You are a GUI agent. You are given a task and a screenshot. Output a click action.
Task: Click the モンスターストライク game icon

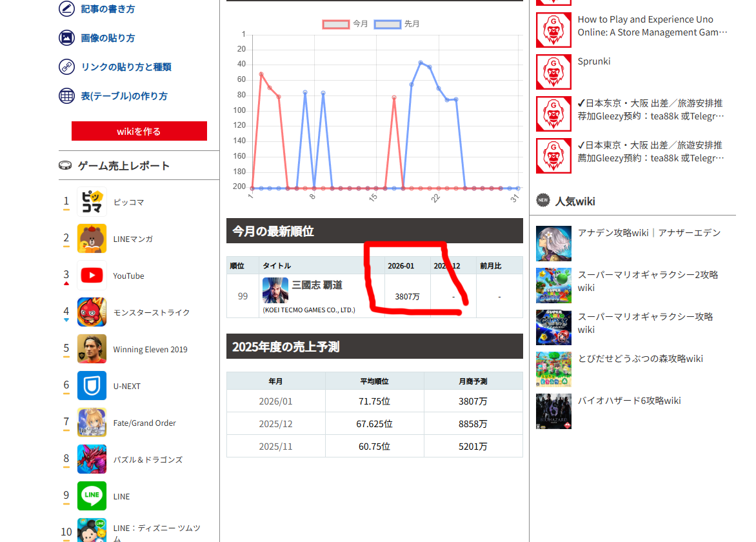pos(92,312)
